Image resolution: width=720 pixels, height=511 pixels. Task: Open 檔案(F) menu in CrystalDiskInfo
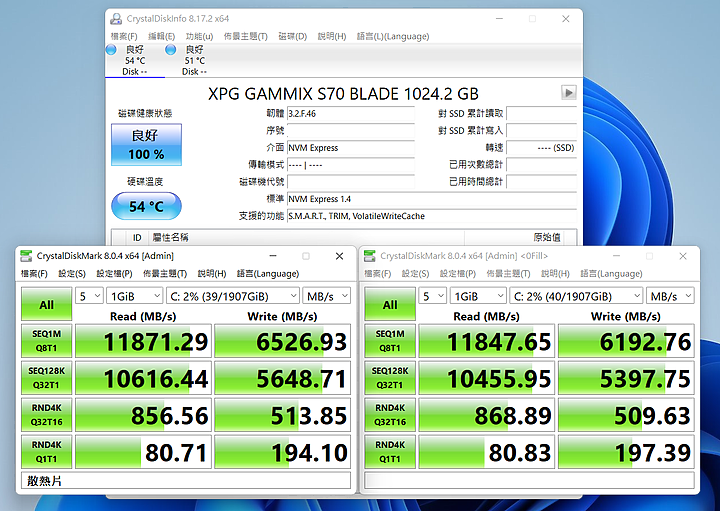click(124, 36)
